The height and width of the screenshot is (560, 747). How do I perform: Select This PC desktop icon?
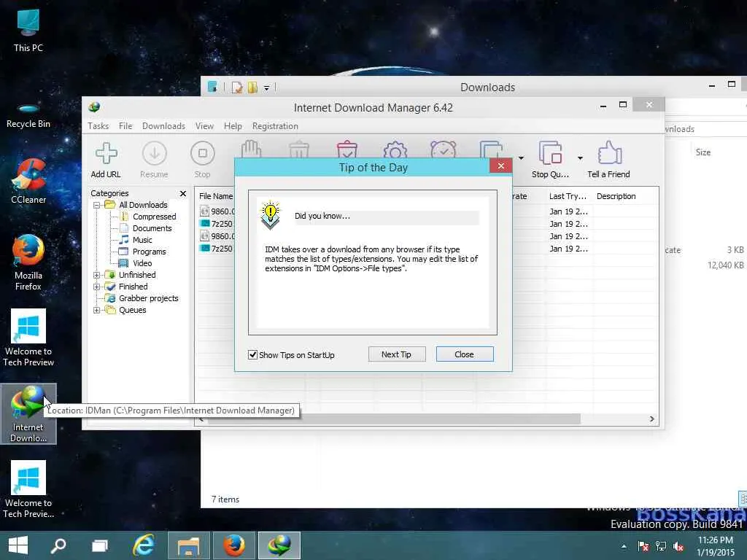[x=28, y=31]
